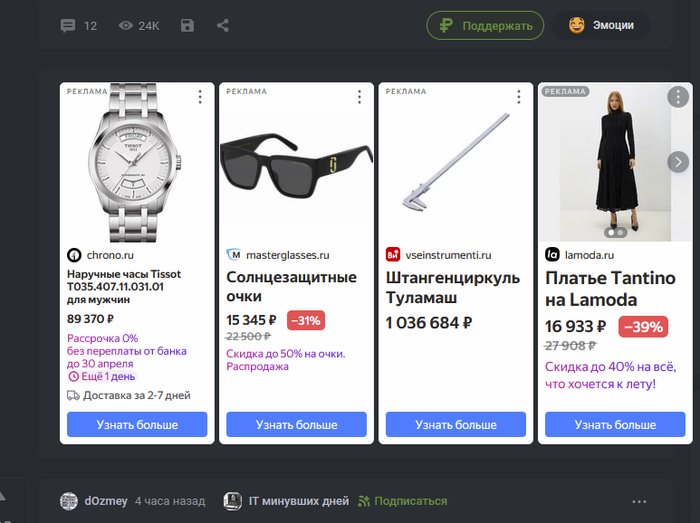700x523 pixels.
Task: Open three-dot menu on Tissot watch ad
Action: coord(200,97)
